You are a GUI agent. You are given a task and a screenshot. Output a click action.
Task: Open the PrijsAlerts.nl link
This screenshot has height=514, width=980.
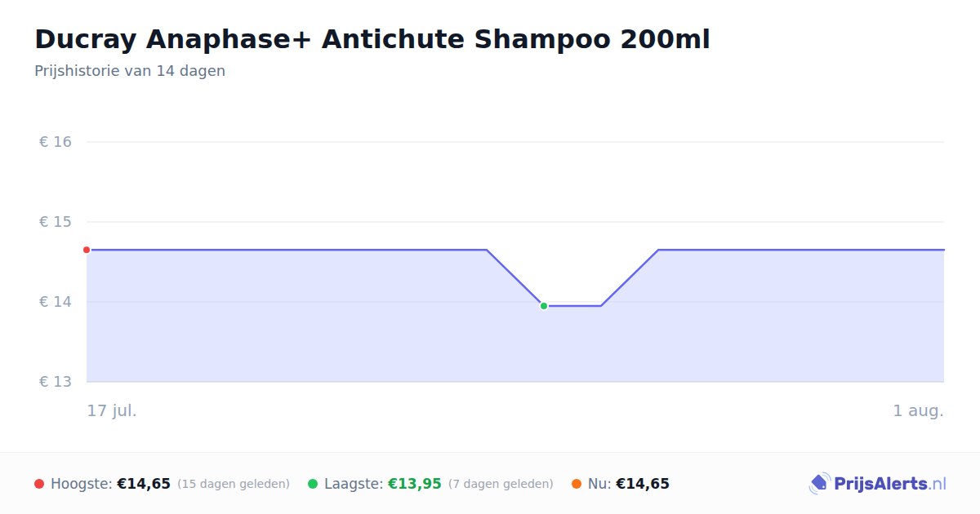[890, 484]
